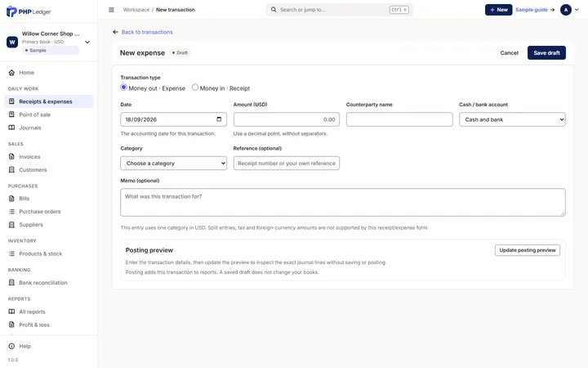The width and height of the screenshot is (588, 368).
Task: Click the back arrow icon
Action: click(x=115, y=32)
